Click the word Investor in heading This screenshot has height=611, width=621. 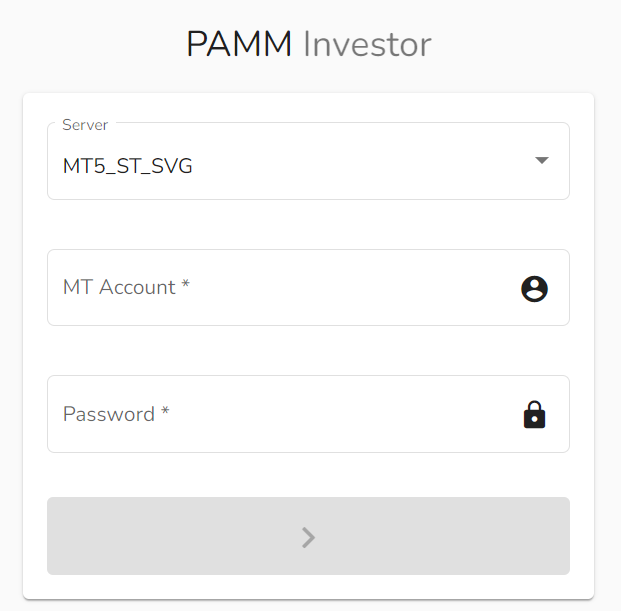click(x=367, y=44)
